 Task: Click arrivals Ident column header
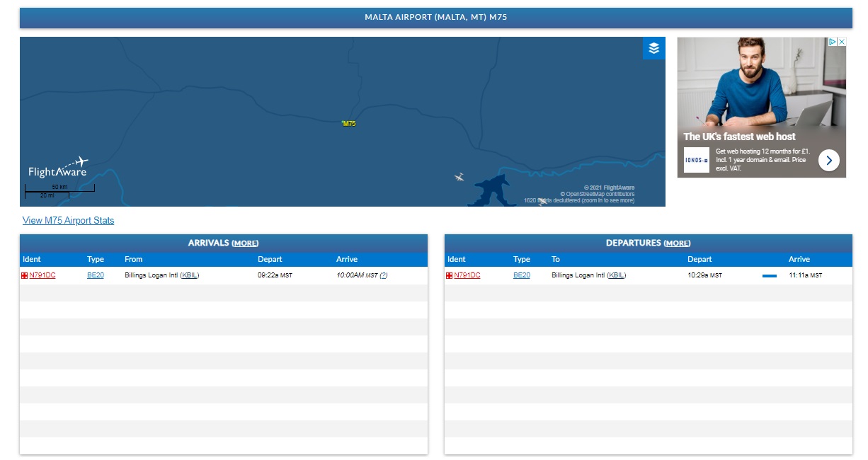click(x=32, y=259)
